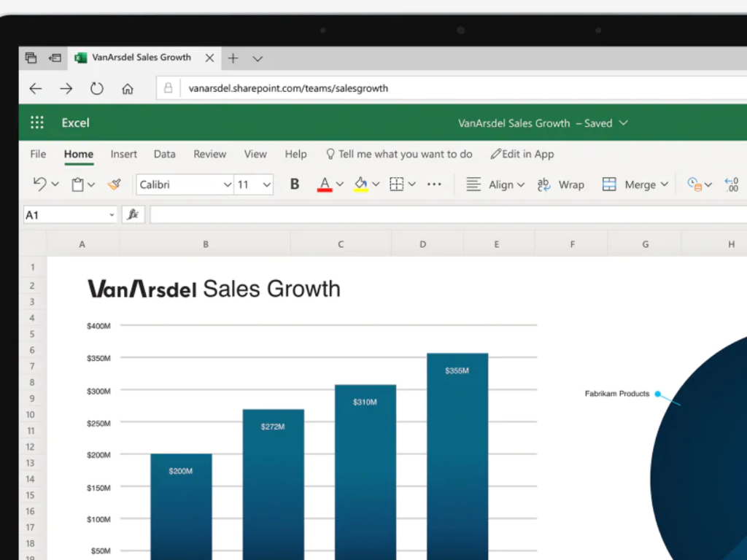Click the $400M axis label
This screenshot has height=560, width=747.
(x=98, y=326)
